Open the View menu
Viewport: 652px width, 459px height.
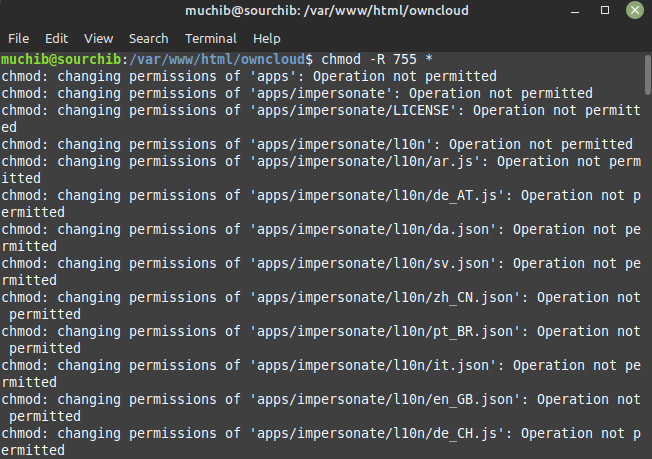(99, 39)
